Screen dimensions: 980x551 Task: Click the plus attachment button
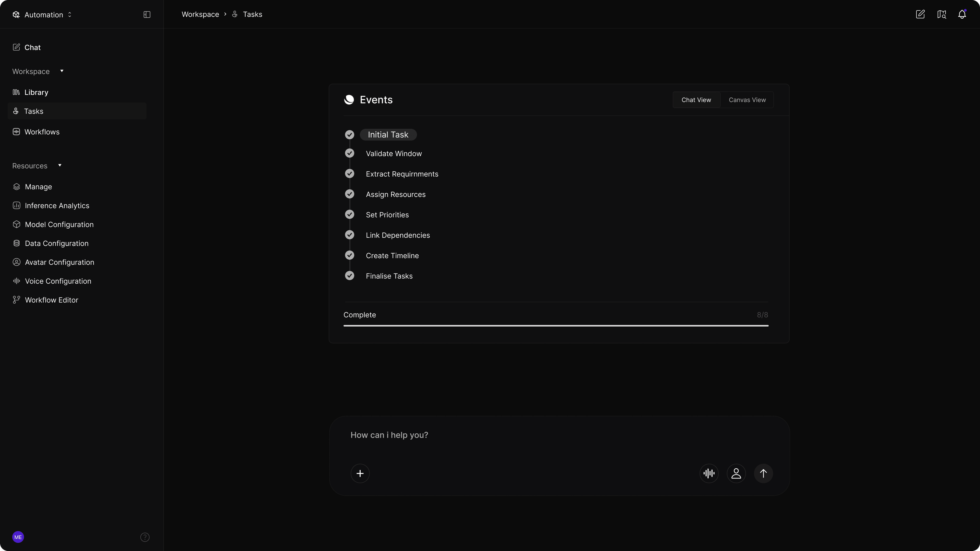[360, 473]
